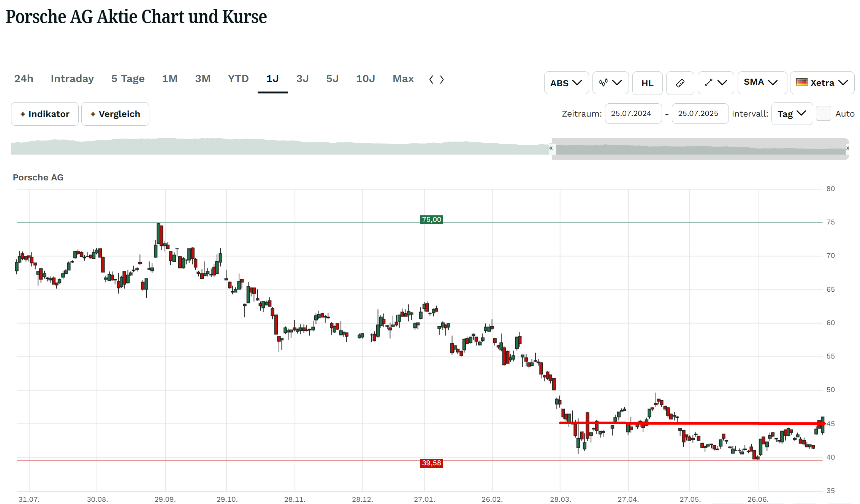
Task: Show the Max time range
Action: (x=403, y=79)
